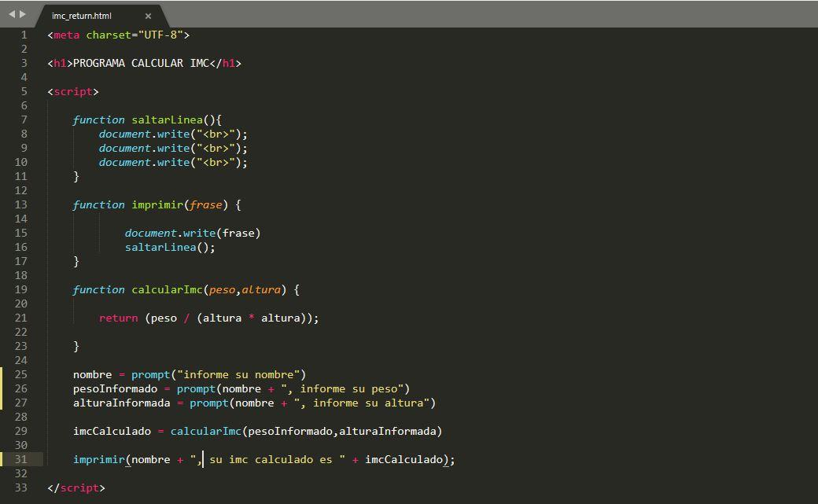Click the imprimir call on line 31

(99, 460)
